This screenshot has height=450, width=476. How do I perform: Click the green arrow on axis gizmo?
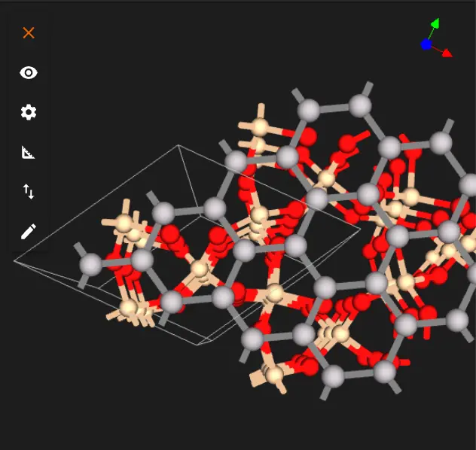click(435, 24)
